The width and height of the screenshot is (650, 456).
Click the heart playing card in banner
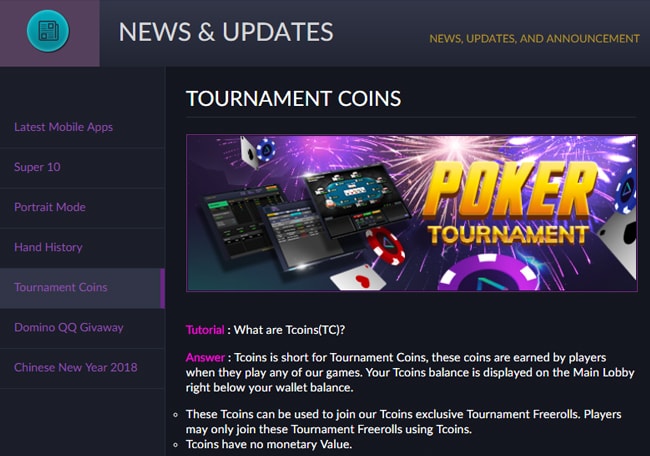point(359,277)
